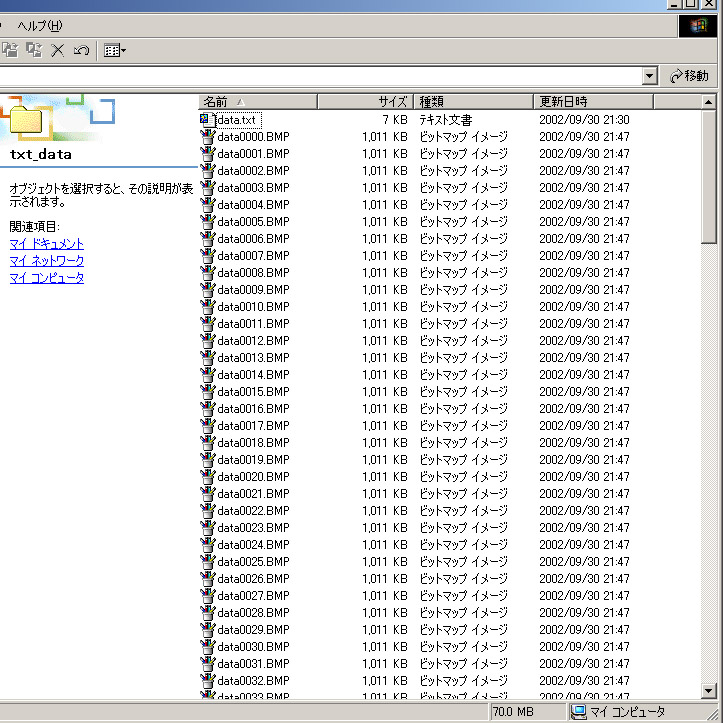Sort by the 更新日時 column header
The width and height of the screenshot is (723, 723).
pyautogui.click(x=593, y=101)
